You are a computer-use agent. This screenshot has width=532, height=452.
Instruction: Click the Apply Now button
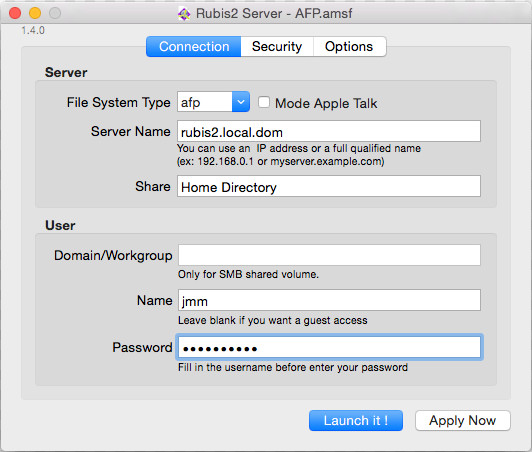(463, 421)
